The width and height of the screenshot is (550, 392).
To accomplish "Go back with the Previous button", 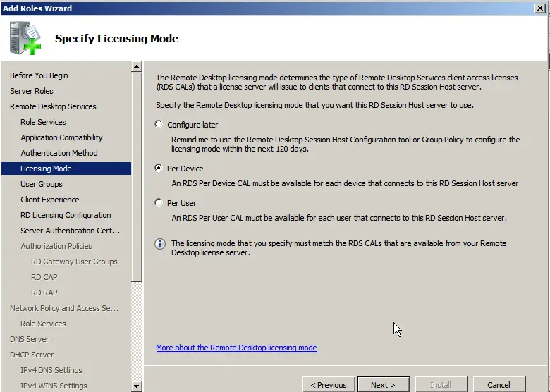I will 329,384.
